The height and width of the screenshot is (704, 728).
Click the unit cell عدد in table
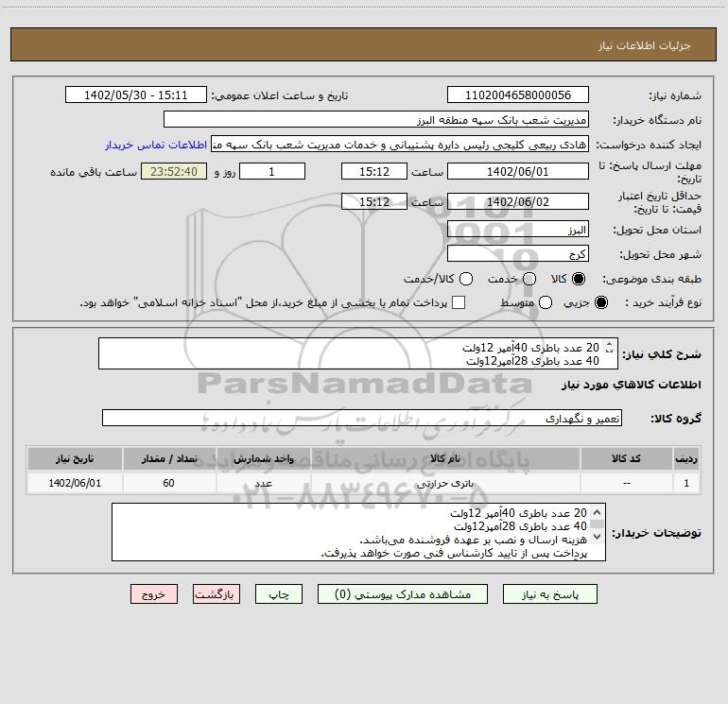263,483
